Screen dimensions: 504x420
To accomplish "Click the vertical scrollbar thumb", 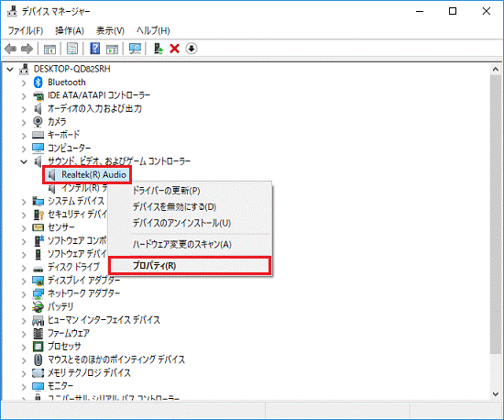I will click(496, 214).
